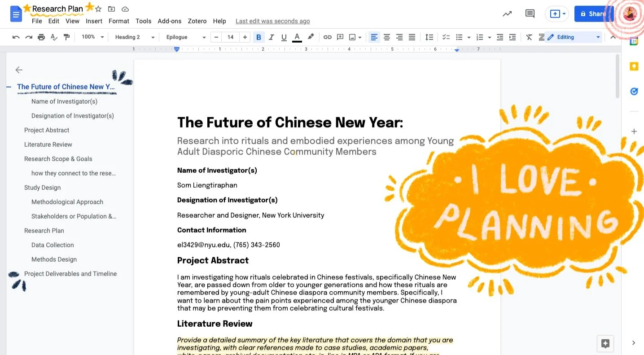Click the Share button

(594, 14)
